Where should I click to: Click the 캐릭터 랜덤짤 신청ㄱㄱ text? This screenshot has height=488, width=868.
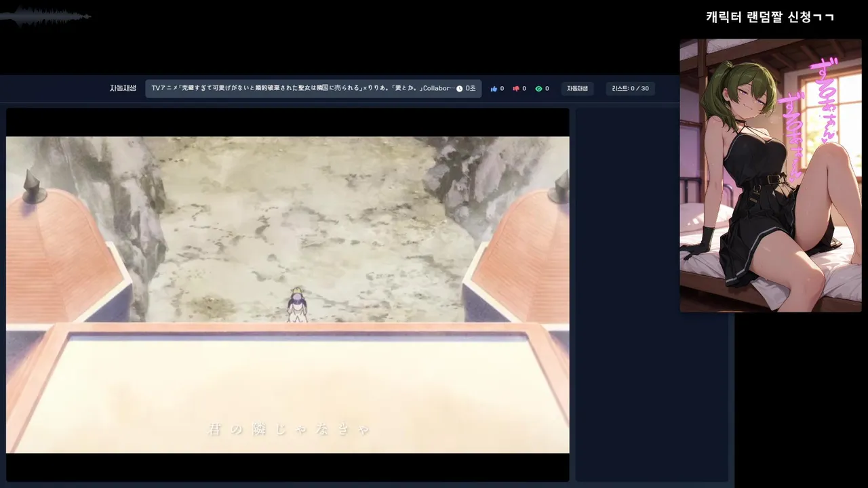coord(770,18)
